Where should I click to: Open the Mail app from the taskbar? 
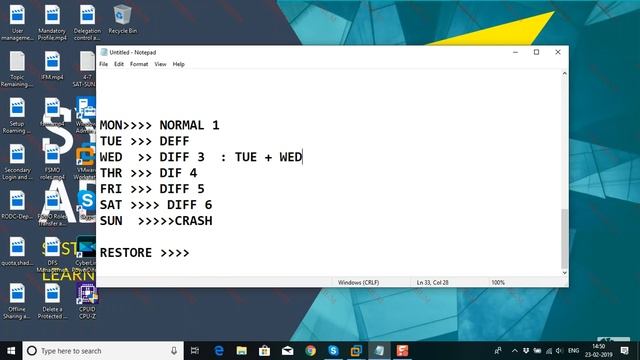pos(287,351)
